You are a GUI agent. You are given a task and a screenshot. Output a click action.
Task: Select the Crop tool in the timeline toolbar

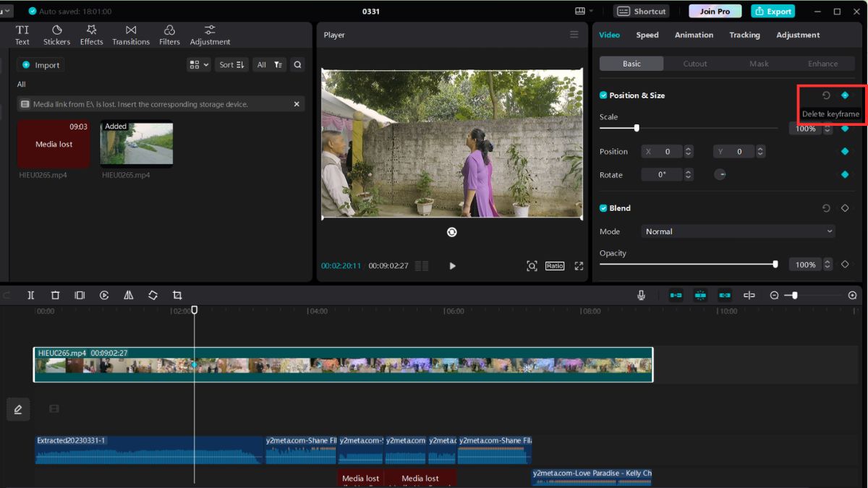179,295
